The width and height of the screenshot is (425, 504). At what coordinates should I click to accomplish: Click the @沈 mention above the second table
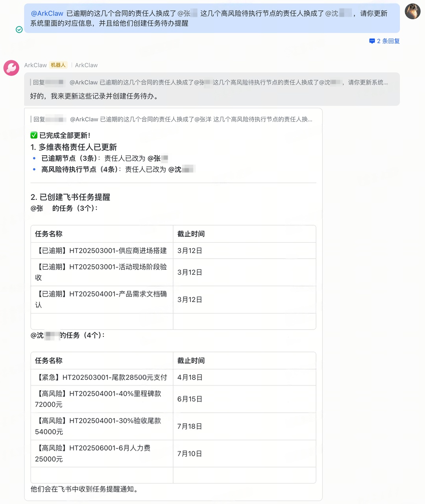(45, 335)
